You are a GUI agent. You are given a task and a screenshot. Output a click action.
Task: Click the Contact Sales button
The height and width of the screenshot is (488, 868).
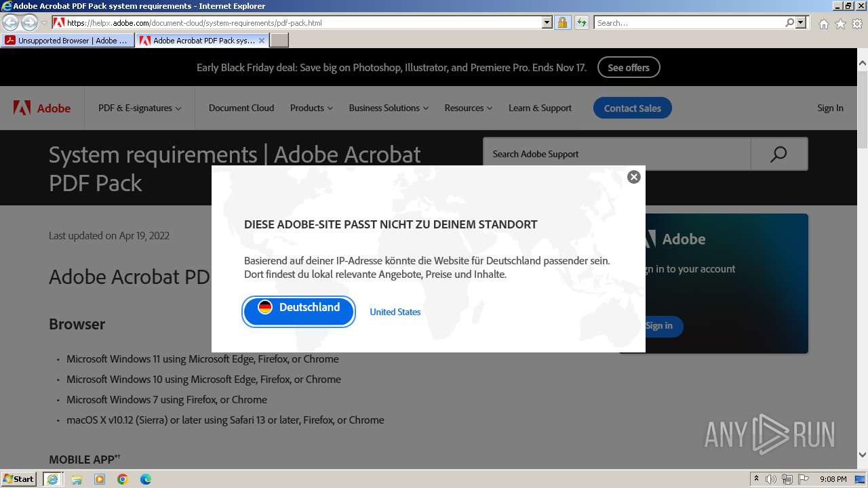tap(633, 108)
